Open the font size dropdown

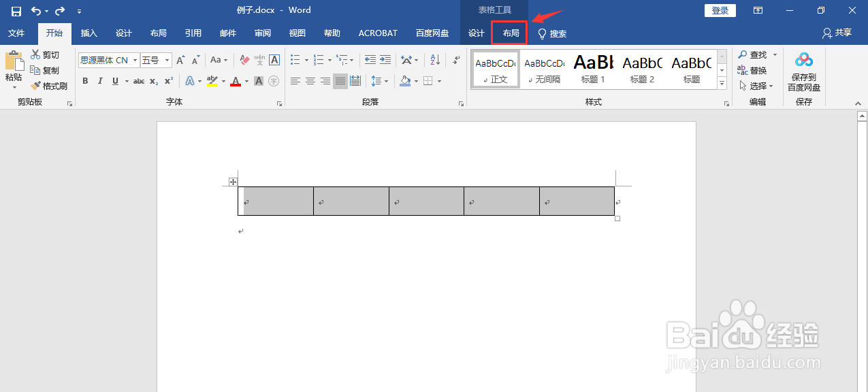pos(165,60)
